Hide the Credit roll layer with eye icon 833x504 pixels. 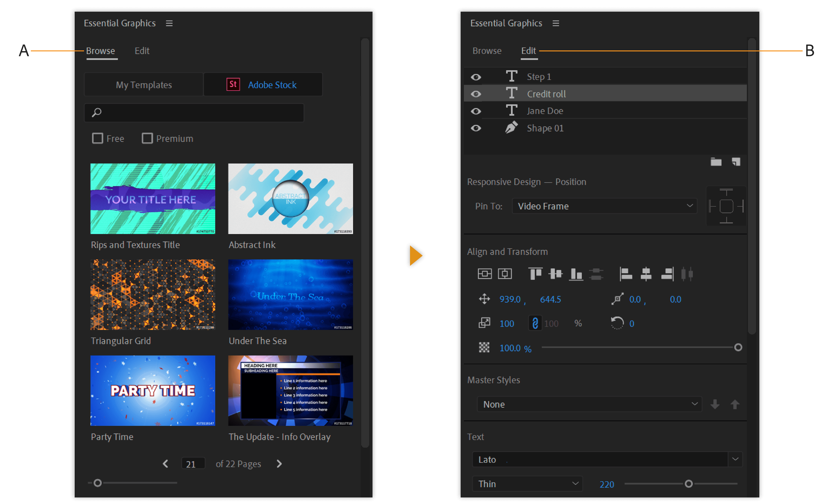(x=476, y=94)
